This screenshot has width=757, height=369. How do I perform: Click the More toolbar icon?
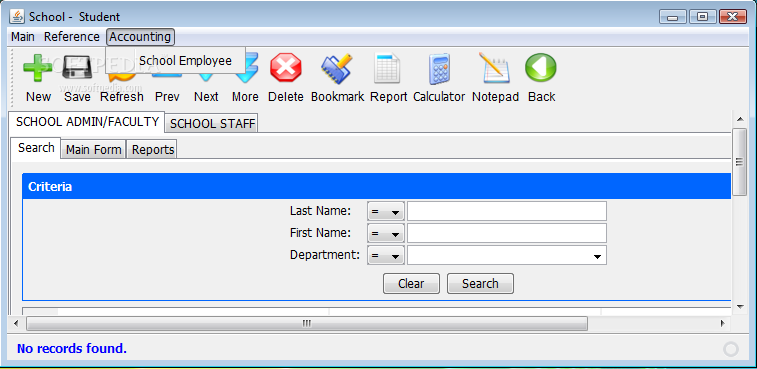click(x=246, y=77)
